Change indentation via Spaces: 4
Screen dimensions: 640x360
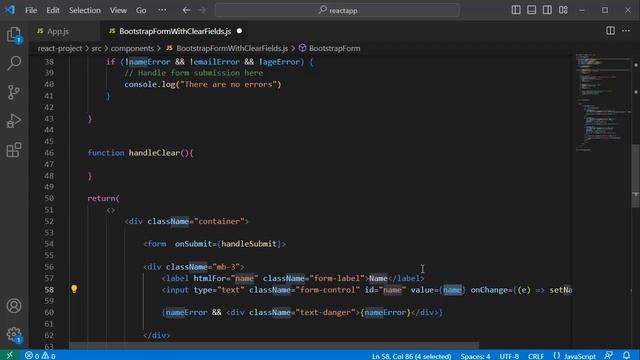pos(475,356)
